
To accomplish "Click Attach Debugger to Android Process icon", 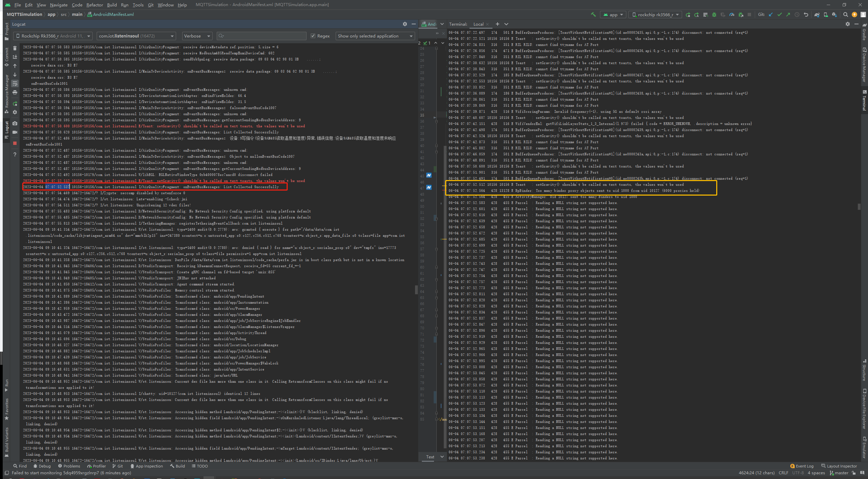I will (x=741, y=15).
